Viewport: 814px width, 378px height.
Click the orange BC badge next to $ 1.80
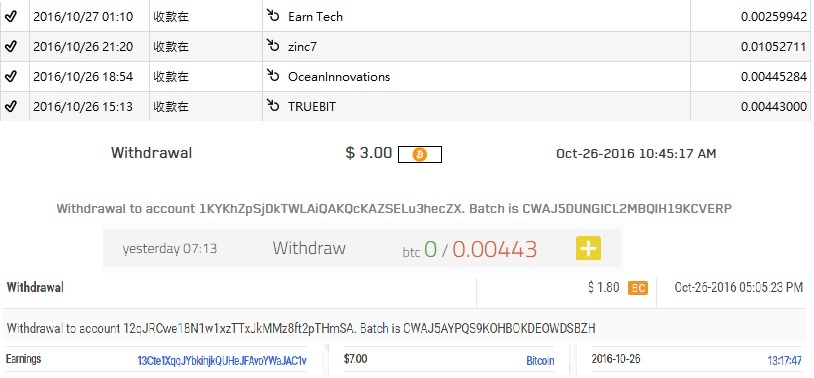pos(638,288)
